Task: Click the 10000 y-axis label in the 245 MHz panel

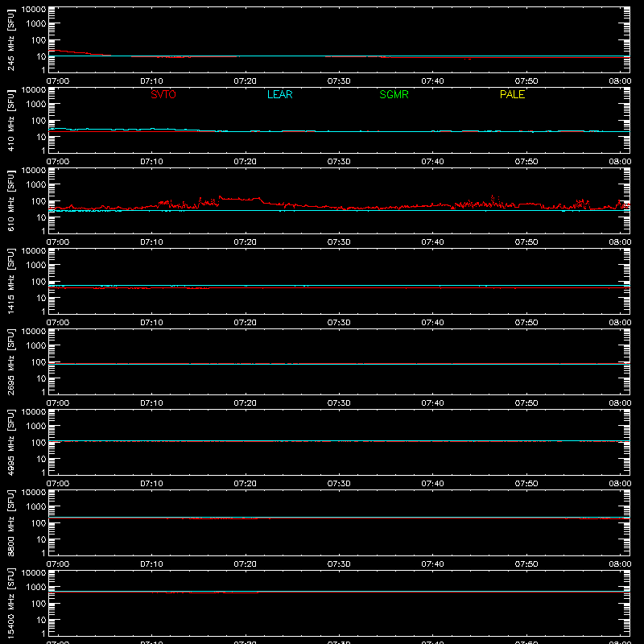Action: 34,10
